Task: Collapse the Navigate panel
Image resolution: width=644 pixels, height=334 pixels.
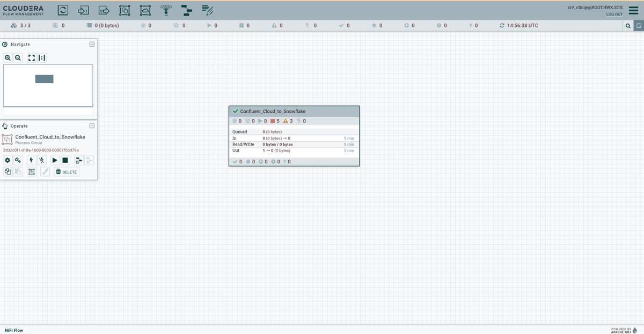Action: tap(92, 44)
